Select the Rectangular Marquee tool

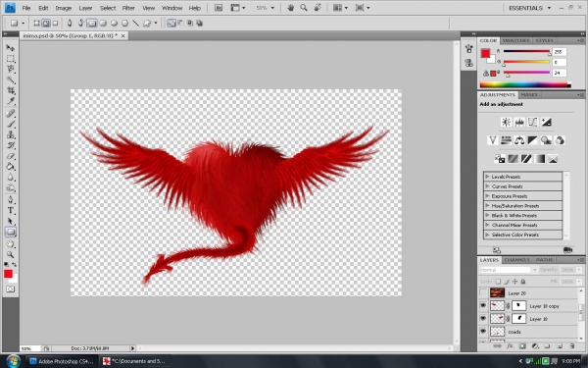pyautogui.click(x=11, y=59)
